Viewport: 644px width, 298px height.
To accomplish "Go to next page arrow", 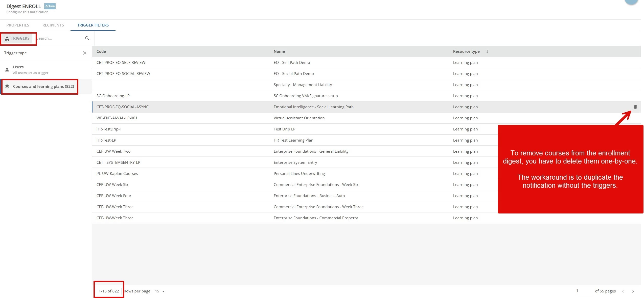I will click(633, 291).
